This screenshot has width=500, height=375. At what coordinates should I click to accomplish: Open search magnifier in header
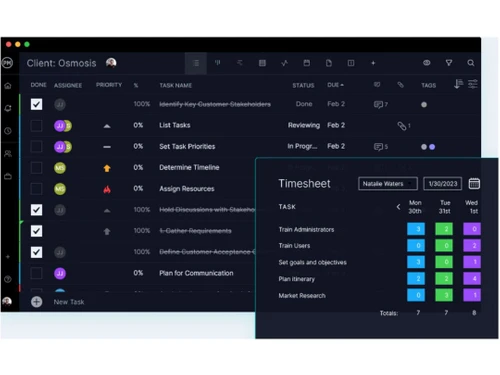(x=471, y=63)
